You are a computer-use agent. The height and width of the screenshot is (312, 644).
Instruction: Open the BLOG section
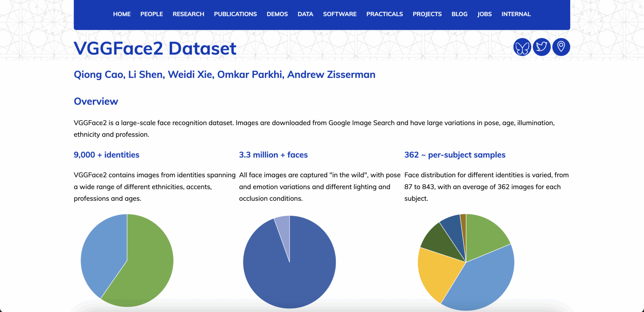coord(459,14)
